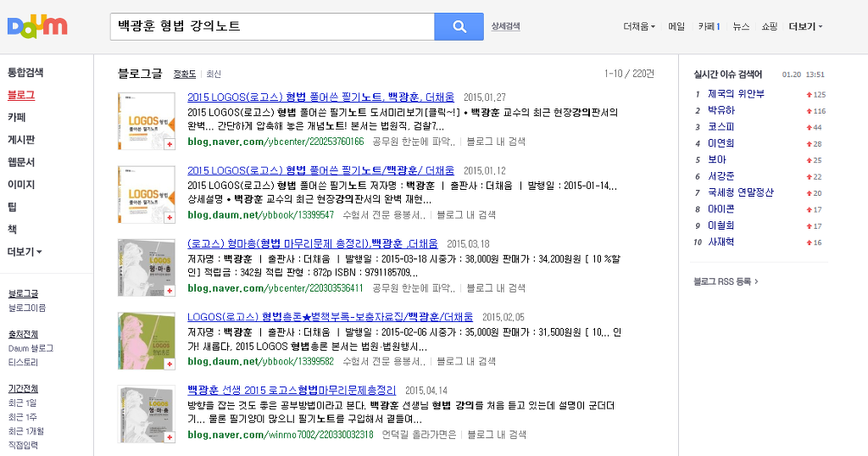Choose 출처전체 source filter
Screen dimensions: 868x456
click(x=23, y=334)
